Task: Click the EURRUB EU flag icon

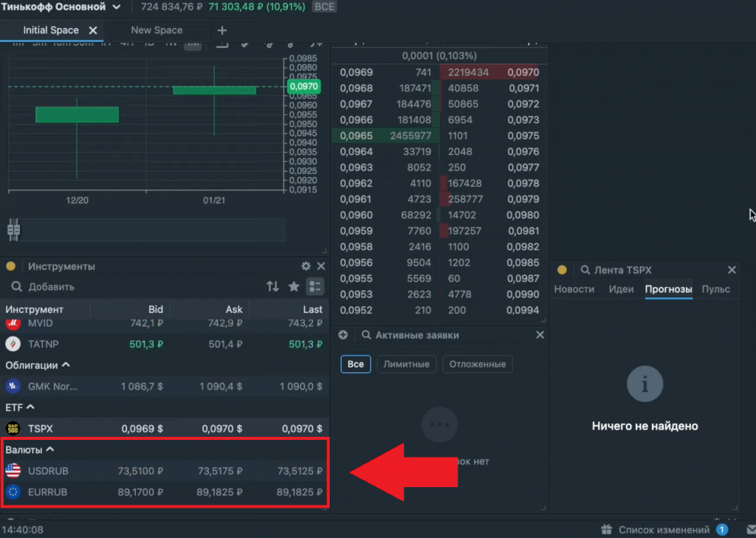Action: coord(13,492)
